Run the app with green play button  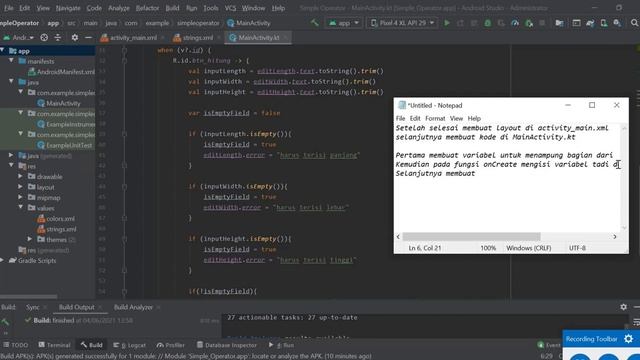tap(447, 23)
